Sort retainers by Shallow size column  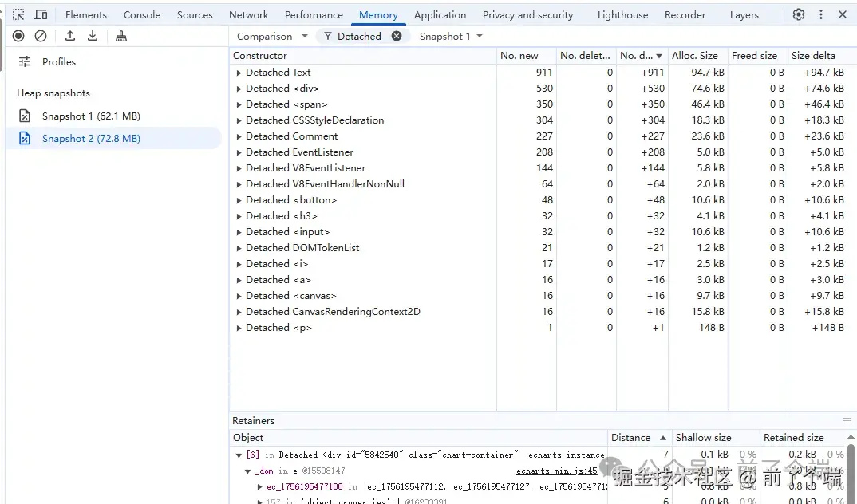(x=716, y=437)
